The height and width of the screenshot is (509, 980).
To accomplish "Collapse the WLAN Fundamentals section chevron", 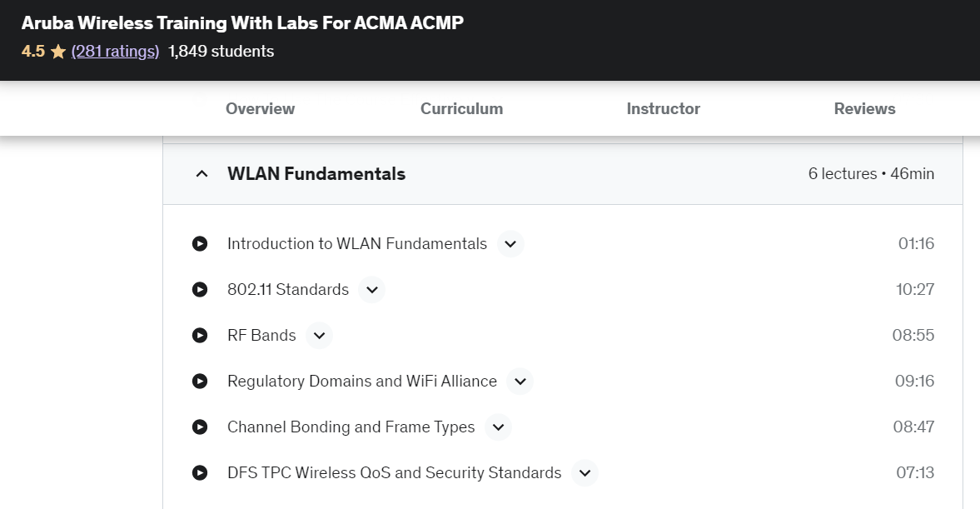I will 201,174.
